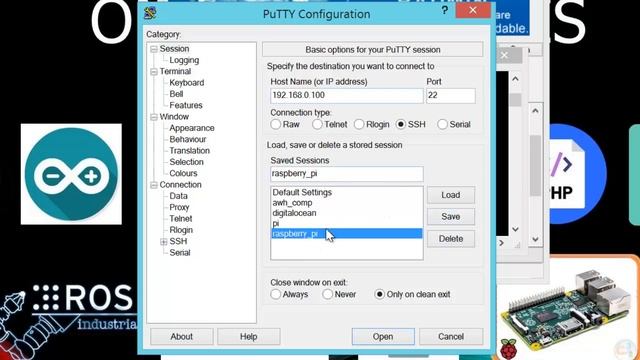Open the Features settings category
This screenshot has width=640, height=360.
click(186, 105)
